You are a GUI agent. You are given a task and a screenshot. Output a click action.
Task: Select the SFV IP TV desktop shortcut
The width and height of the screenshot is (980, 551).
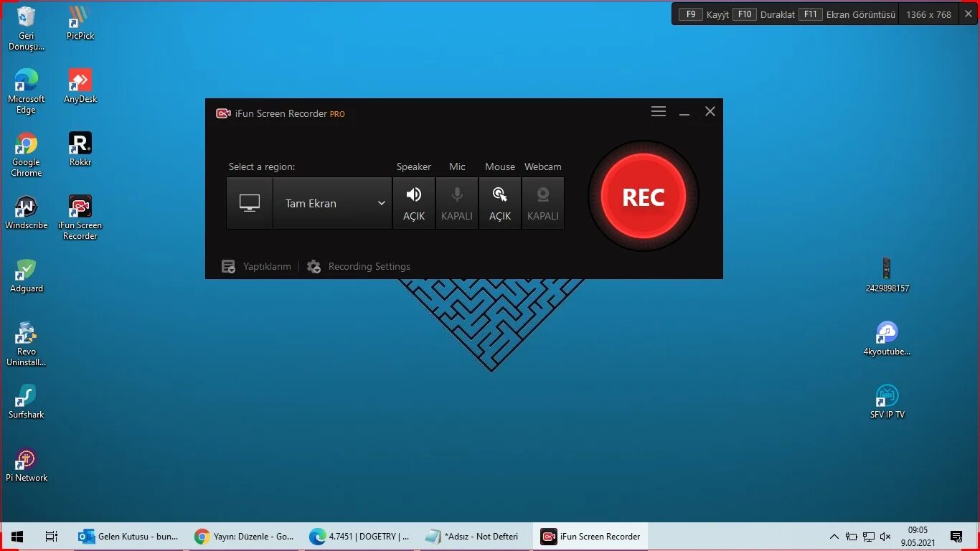887,402
